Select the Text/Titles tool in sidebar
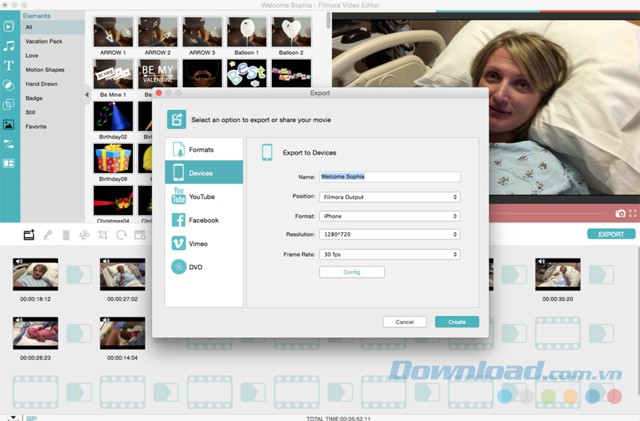The image size is (640, 421). [9, 66]
